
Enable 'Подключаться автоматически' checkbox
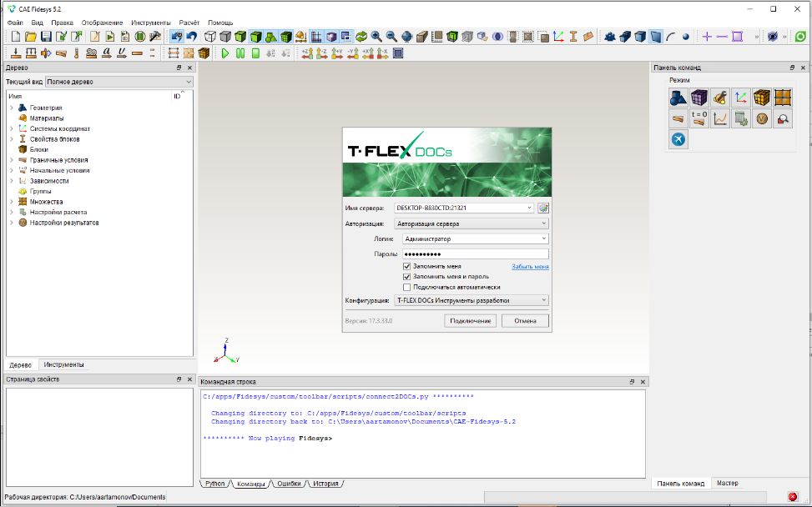click(x=406, y=287)
